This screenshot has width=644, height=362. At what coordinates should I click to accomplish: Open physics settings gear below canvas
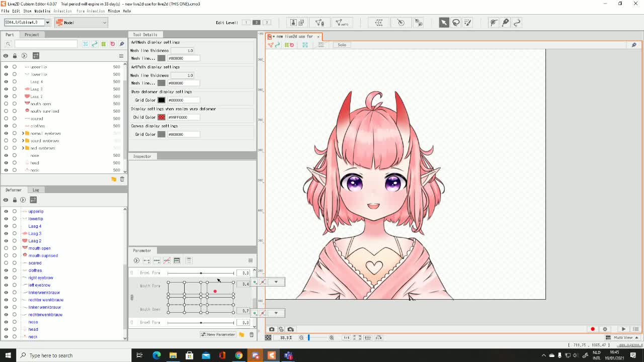point(605,329)
